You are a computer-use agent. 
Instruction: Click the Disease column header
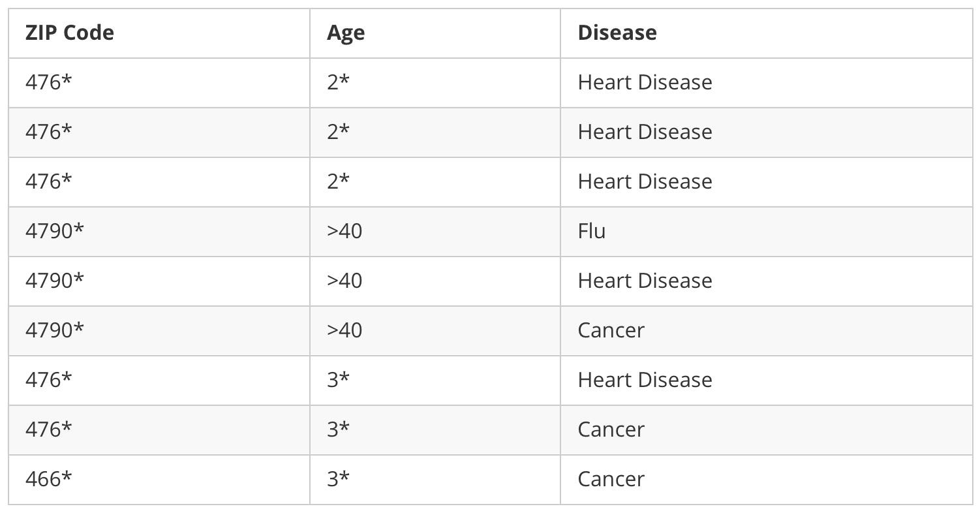click(617, 33)
